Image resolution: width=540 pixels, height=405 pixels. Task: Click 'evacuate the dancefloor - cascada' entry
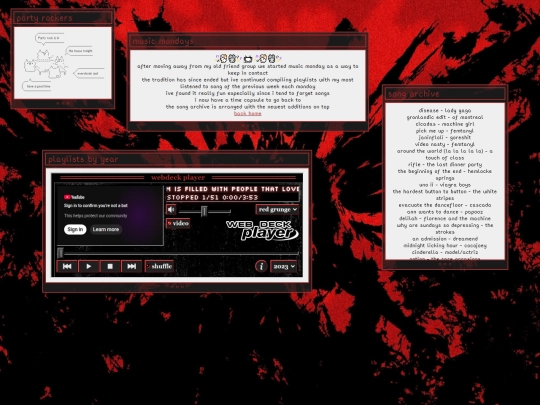[445, 205]
